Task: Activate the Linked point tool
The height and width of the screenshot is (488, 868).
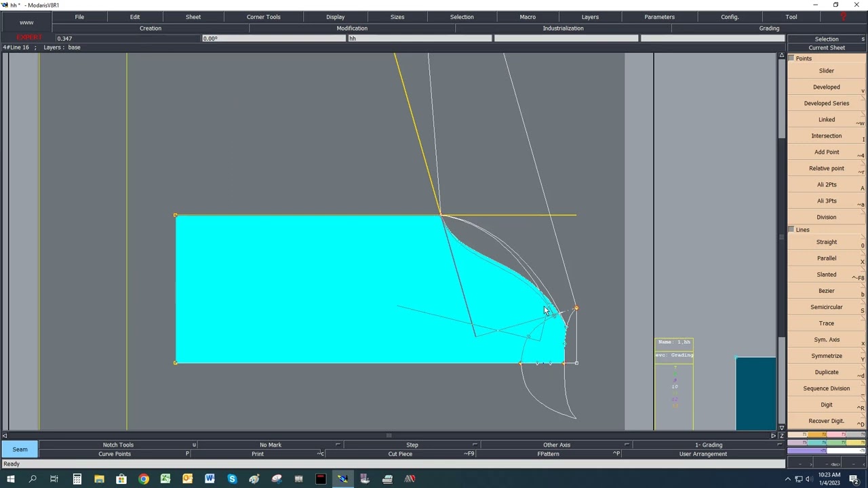Action: tap(826, 119)
